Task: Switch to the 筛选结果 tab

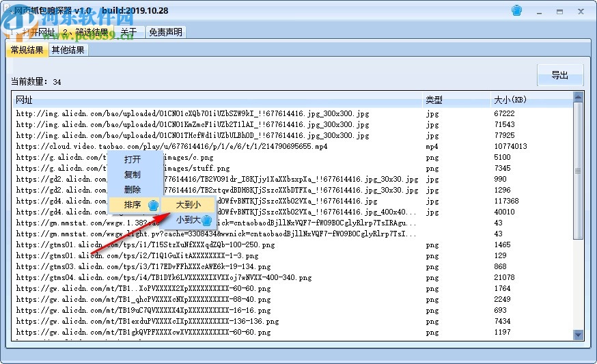Action: (85, 32)
